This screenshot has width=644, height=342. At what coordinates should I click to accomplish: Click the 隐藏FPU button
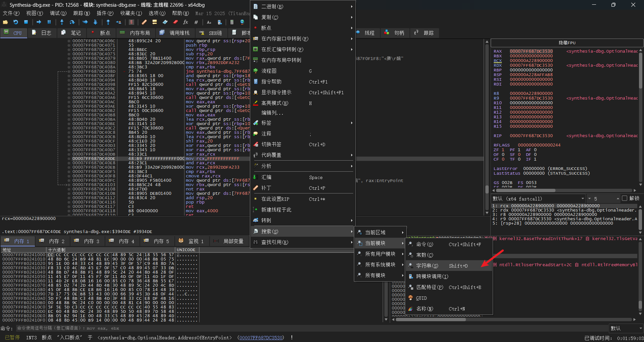(567, 43)
